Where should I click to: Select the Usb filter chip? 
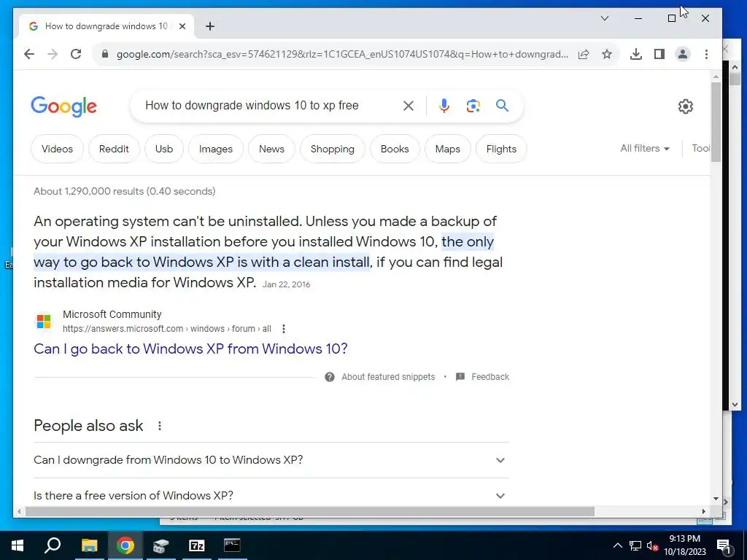click(x=164, y=149)
